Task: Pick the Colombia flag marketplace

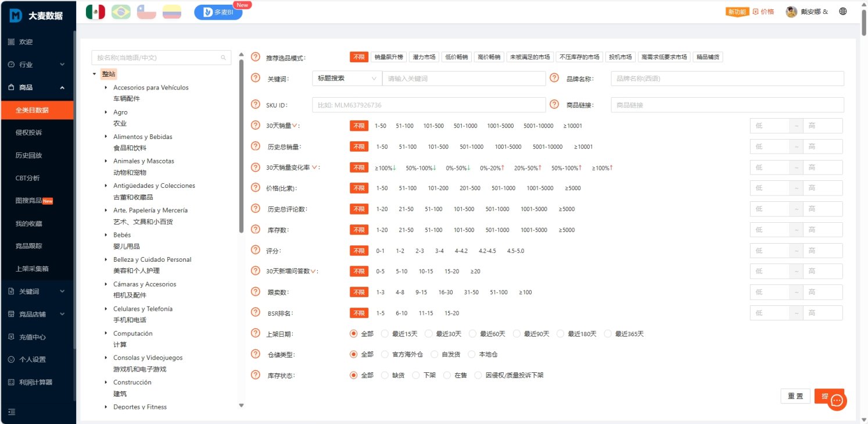Action: tap(172, 12)
